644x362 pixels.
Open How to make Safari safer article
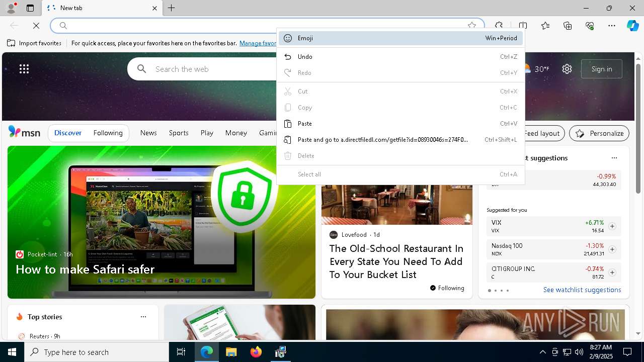coord(85,269)
